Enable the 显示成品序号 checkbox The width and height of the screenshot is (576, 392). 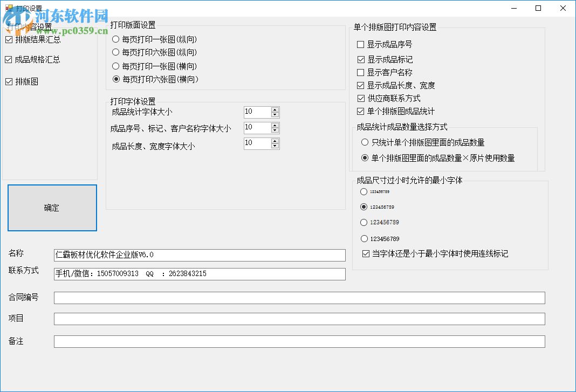[360, 45]
